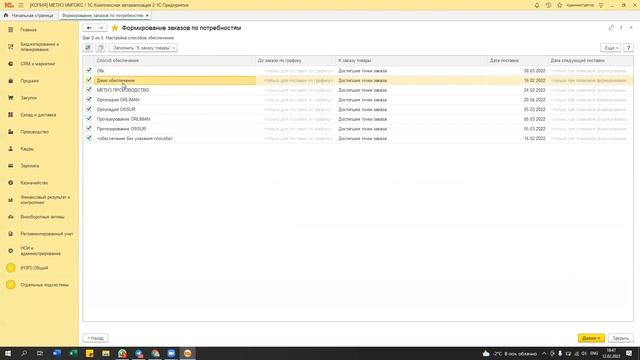The height and width of the screenshot is (360, 640).
Task: Uncheck the Протезирование ORLIMAN row checkbox
Action: tap(89, 119)
